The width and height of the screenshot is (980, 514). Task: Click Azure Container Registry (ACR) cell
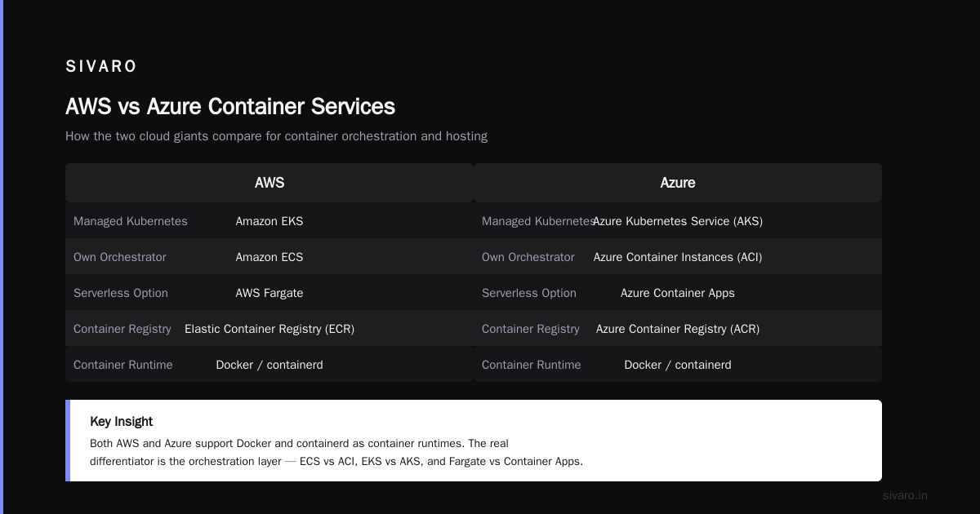678,329
